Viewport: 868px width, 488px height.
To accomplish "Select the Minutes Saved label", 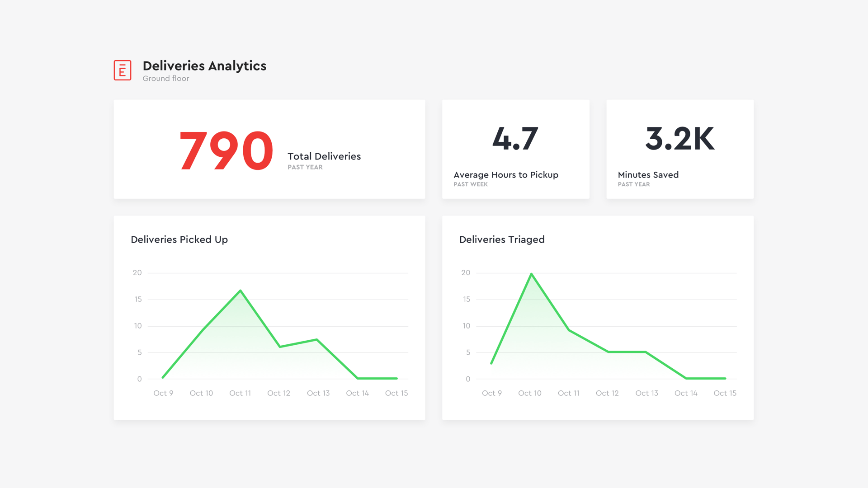I will (648, 175).
